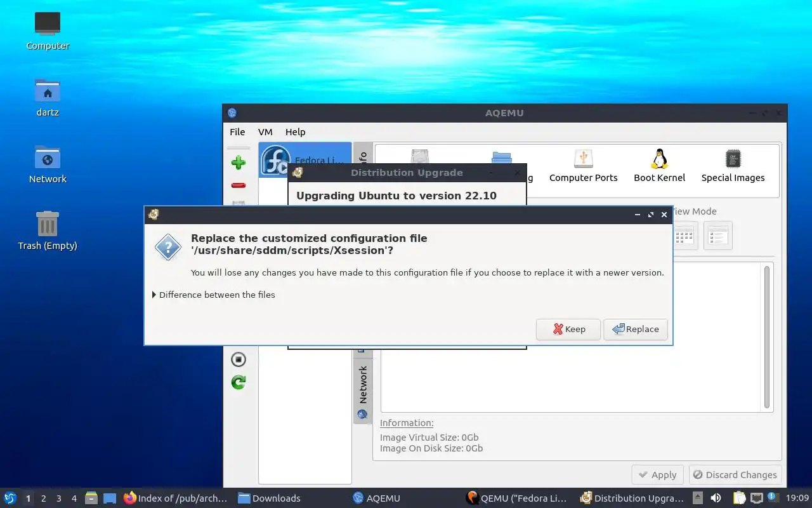The width and height of the screenshot is (812, 508).
Task: Open the Trash (Empty) desktop icon
Action: coord(48,231)
